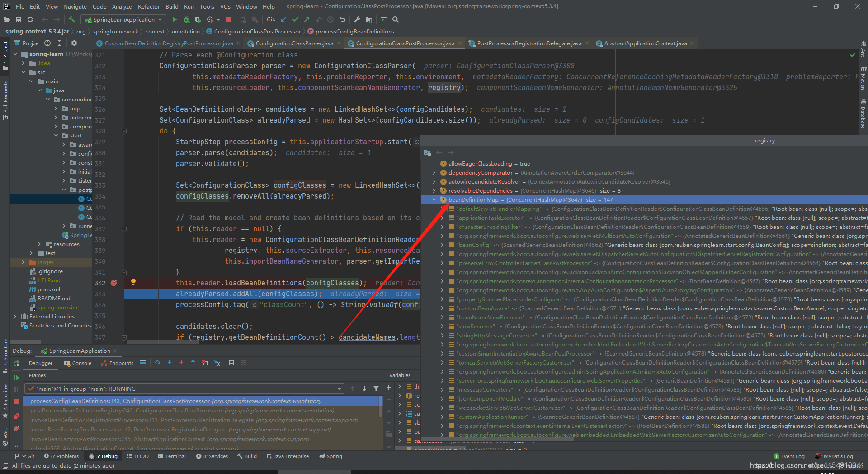Toggle code folding marker at line 328
Screen dimensions: 868x474
124,131
